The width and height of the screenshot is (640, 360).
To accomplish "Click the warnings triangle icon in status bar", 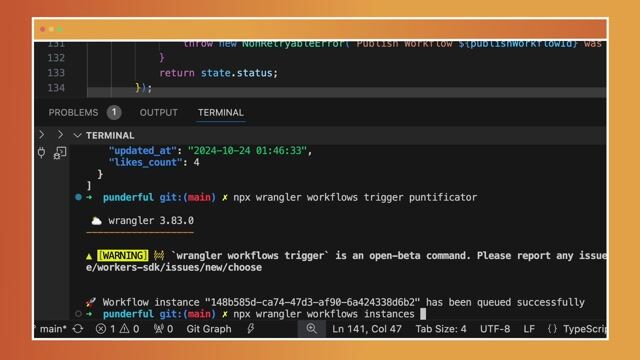I will coord(124,329).
